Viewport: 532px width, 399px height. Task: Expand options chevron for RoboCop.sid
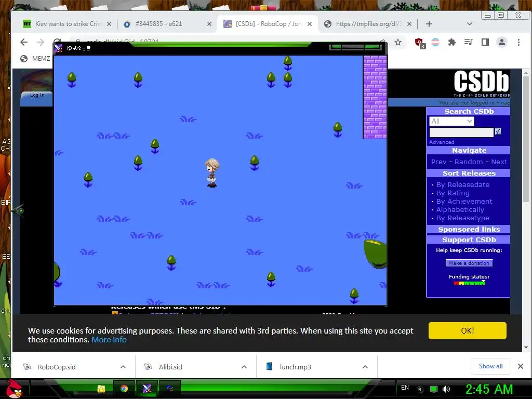[123, 367]
